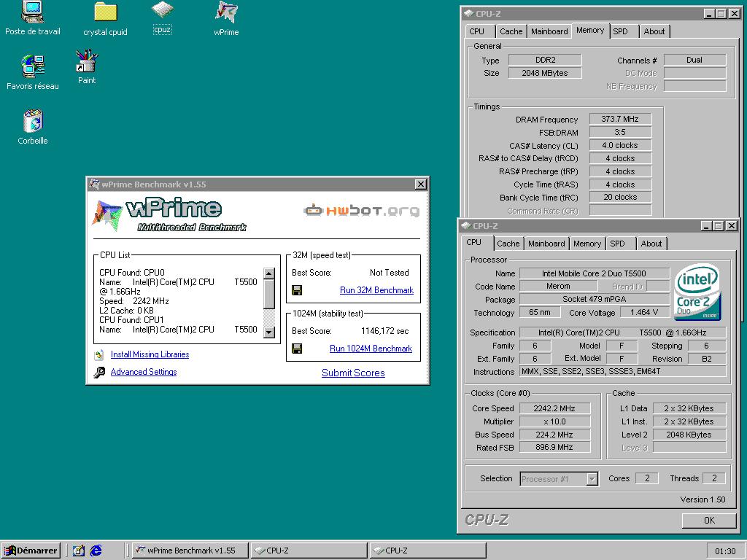This screenshot has height=560, width=747.
Task: Click Size 2048 MBytes memory field
Action: click(x=545, y=74)
